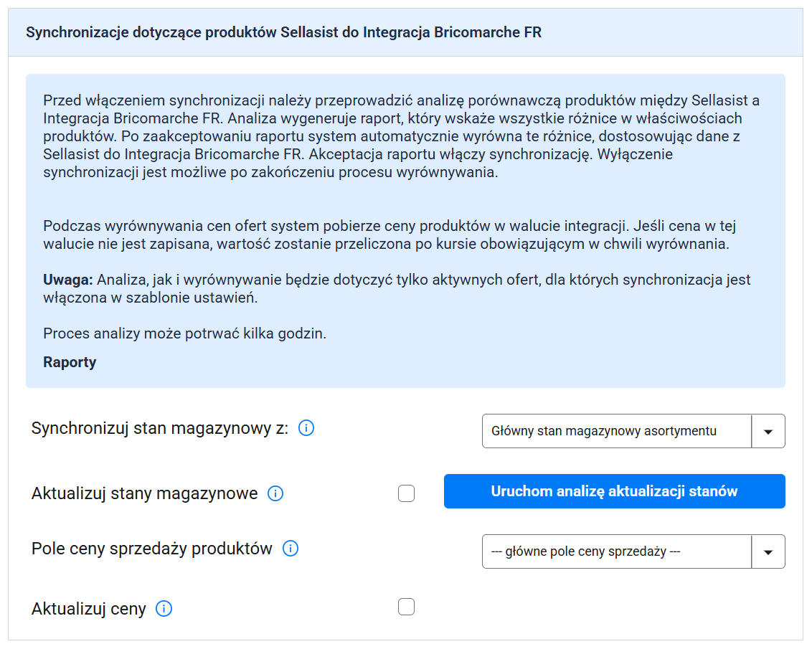Viewport: 812px width, 649px height.
Task: Open the Raporty link
Action: coord(70,362)
